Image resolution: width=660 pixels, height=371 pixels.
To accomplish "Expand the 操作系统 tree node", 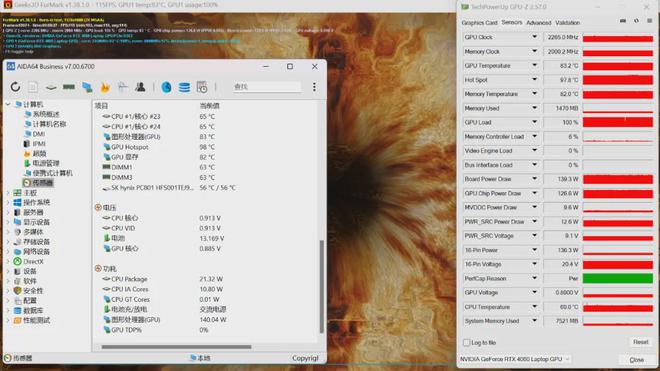I will tap(8, 203).
